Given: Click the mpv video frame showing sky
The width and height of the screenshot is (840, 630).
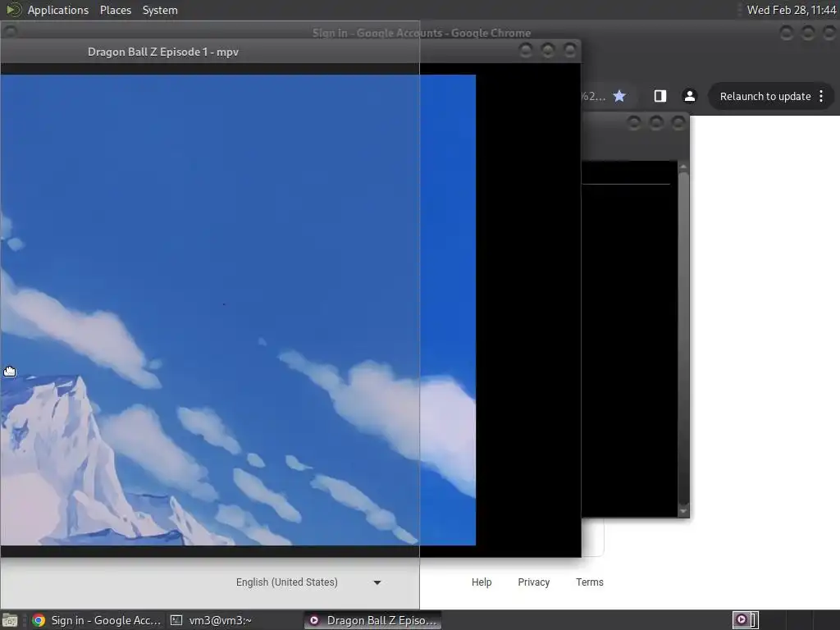Looking at the screenshot, I should pos(238,309).
